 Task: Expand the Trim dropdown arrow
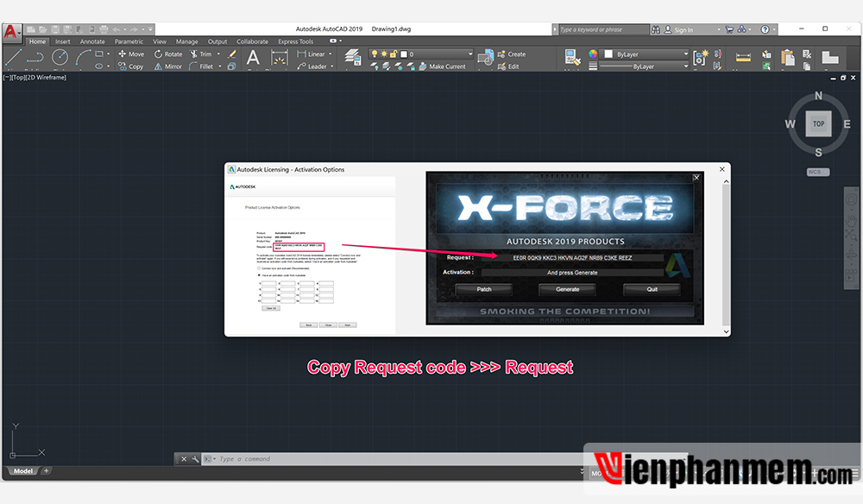coord(218,54)
